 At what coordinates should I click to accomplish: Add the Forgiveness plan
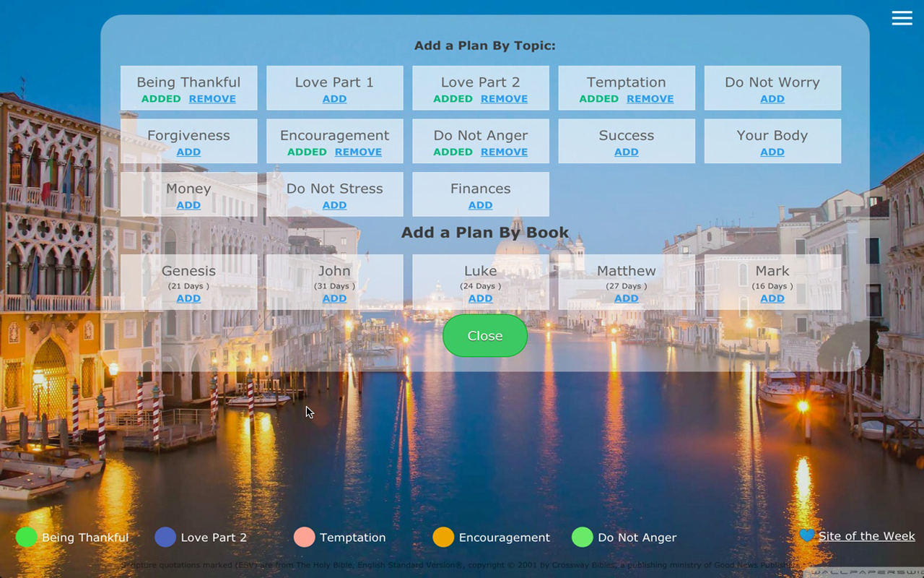click(x=188, y=152)
